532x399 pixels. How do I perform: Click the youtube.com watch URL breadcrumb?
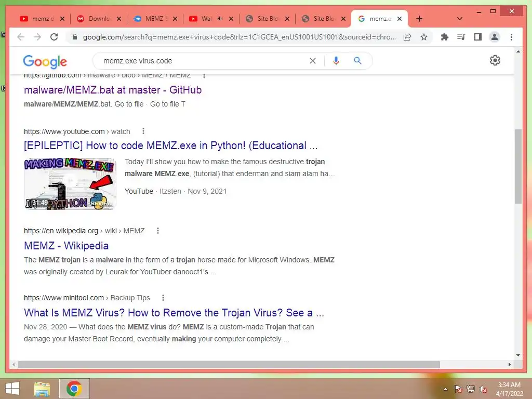tap(77, 131)
